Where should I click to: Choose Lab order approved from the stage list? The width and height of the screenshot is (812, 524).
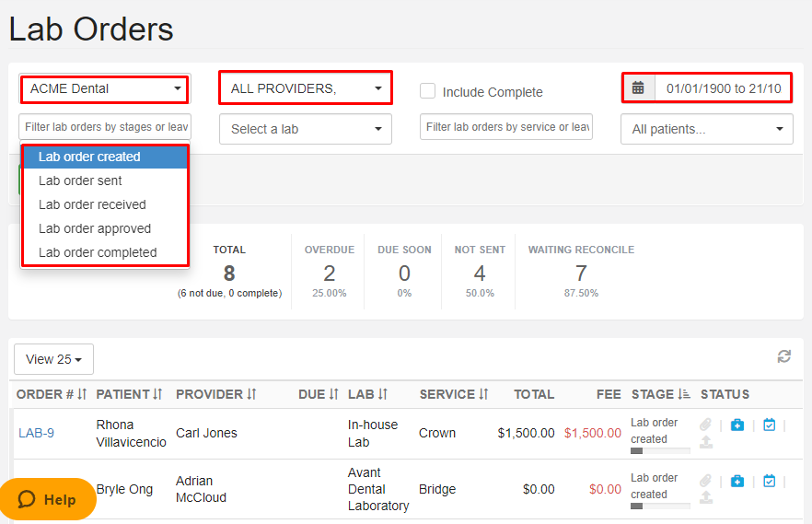[94, 228]
